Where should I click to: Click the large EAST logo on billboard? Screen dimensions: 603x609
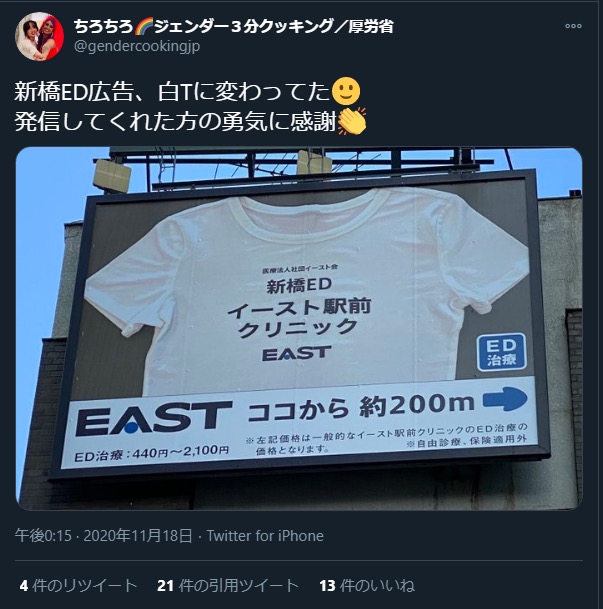(x=154, y=419)
